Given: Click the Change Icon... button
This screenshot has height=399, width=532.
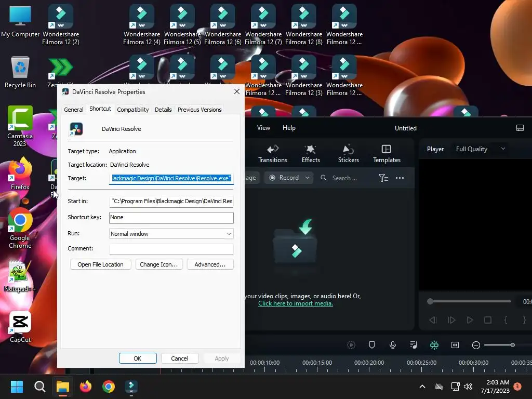Looking at the screenshot, I should [159, 264].
